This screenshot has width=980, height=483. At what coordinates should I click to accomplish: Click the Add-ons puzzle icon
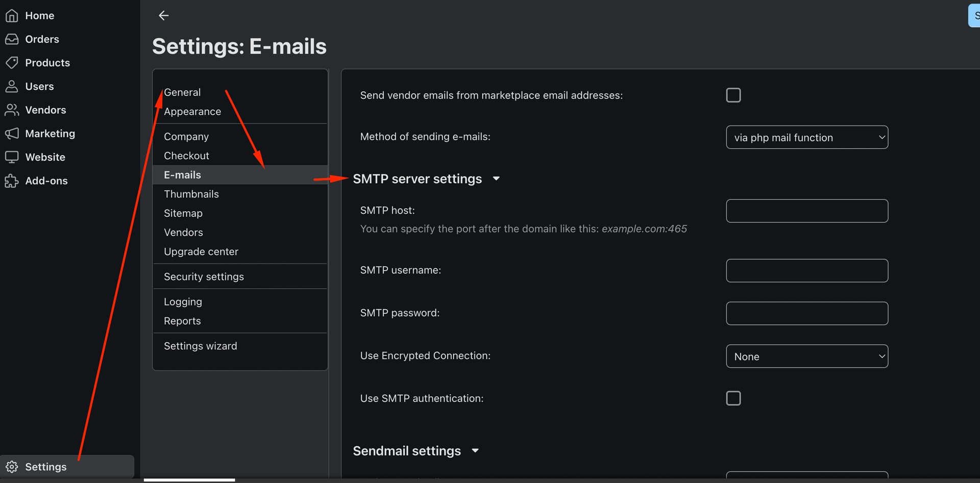point(12,181)
